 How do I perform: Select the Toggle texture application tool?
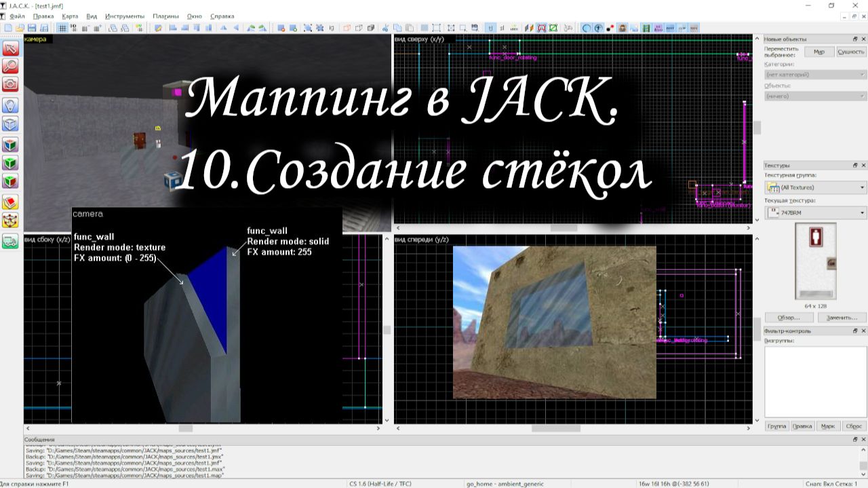[10, 145]
